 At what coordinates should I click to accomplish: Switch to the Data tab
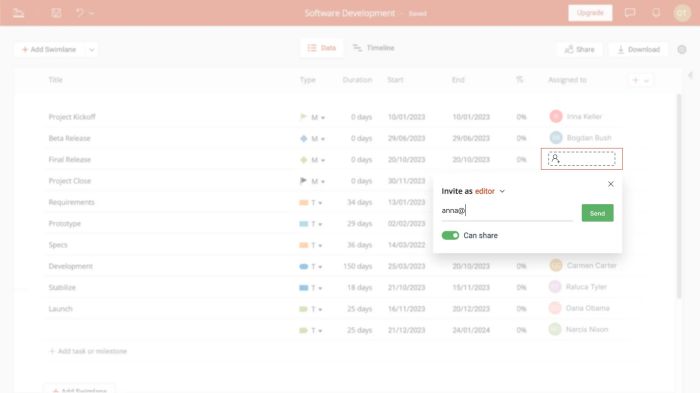coord(321,48)
